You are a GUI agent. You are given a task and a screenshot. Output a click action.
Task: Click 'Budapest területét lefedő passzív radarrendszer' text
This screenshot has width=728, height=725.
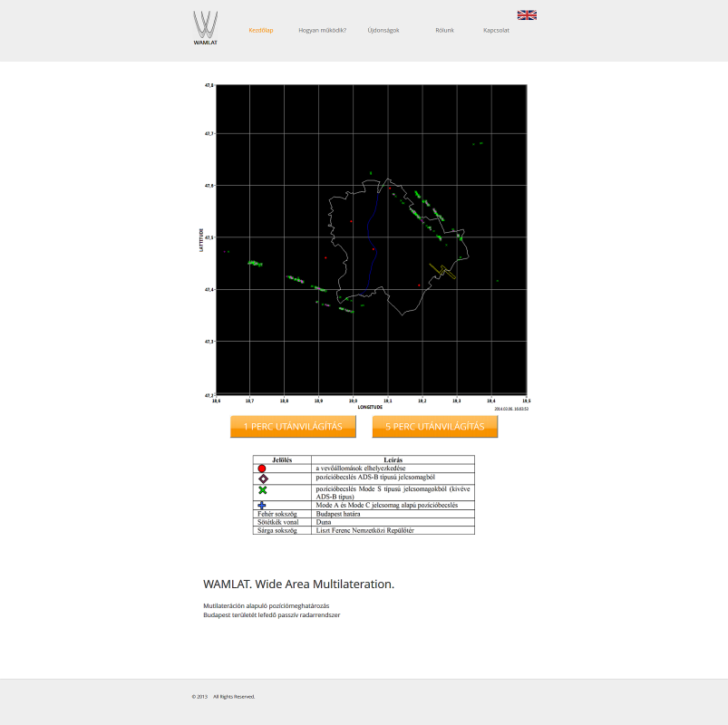(x=272, y=615)
